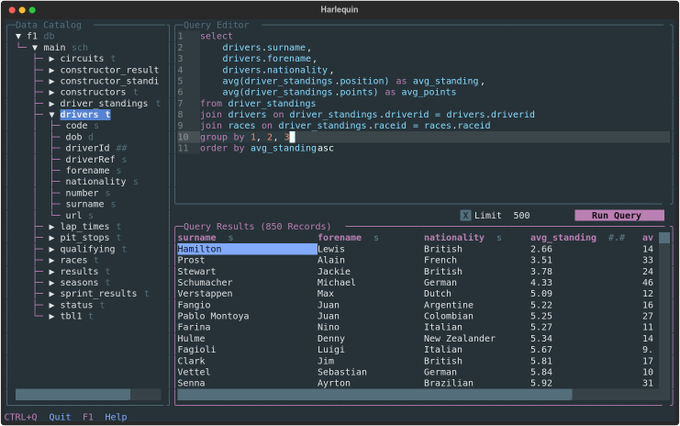Expand the qualifying table arrow
Viewport: 680px width, 426px height.
(x=52, y=249)
